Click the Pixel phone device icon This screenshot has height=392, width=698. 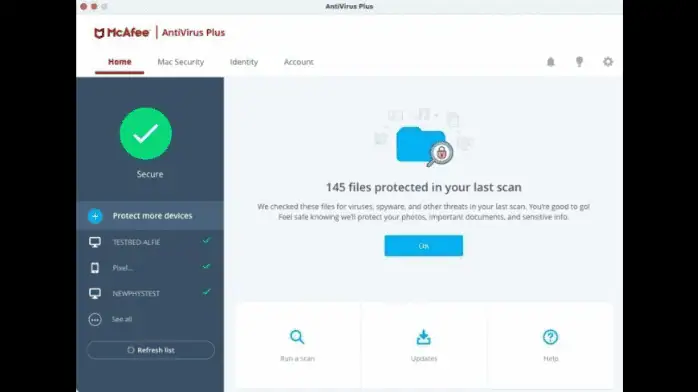[x=95, y=268]
